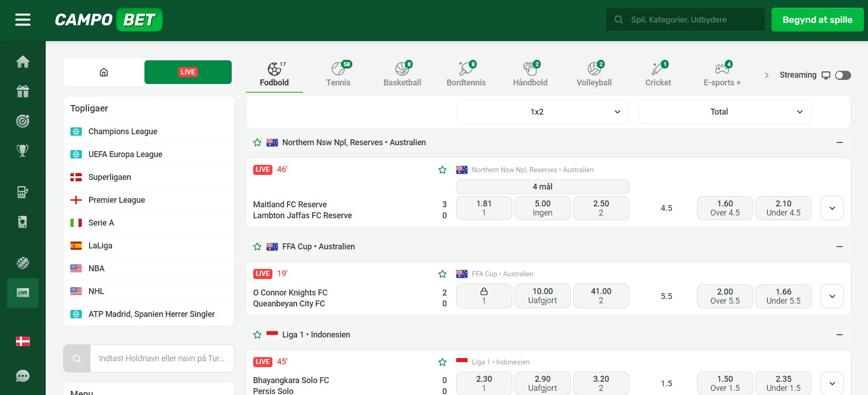Click the Danish flag language icon

pos(22,341)
